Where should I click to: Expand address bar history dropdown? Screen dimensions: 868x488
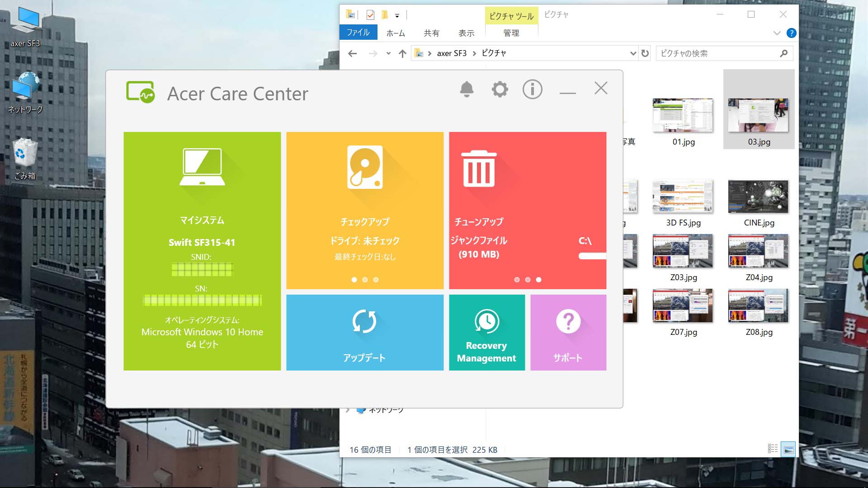[633, 53]
